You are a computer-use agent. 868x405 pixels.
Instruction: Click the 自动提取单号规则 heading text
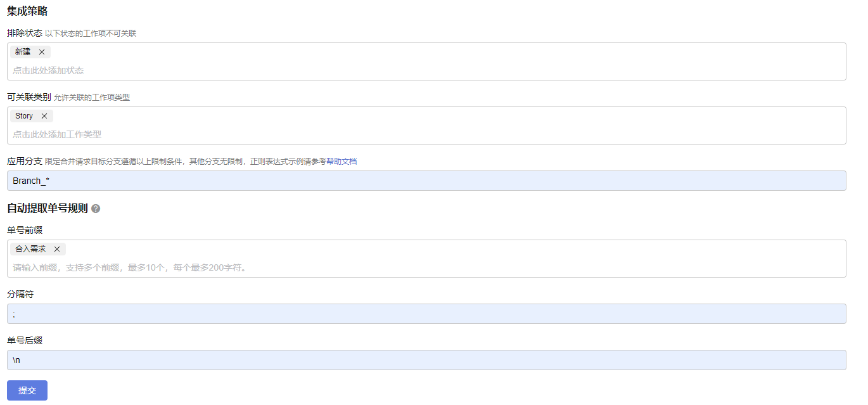pyautogui.click(x=48, y=209)
